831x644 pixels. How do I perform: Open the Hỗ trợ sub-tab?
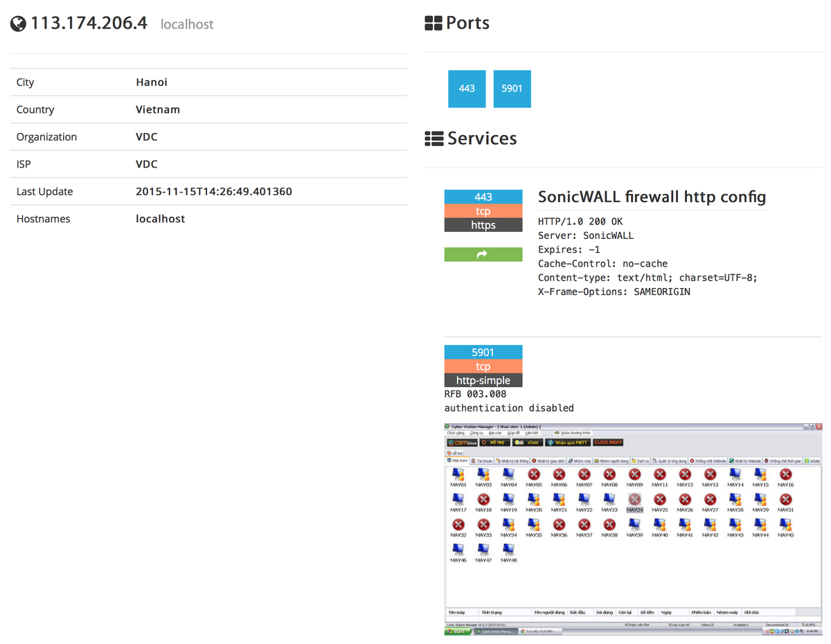456,453
